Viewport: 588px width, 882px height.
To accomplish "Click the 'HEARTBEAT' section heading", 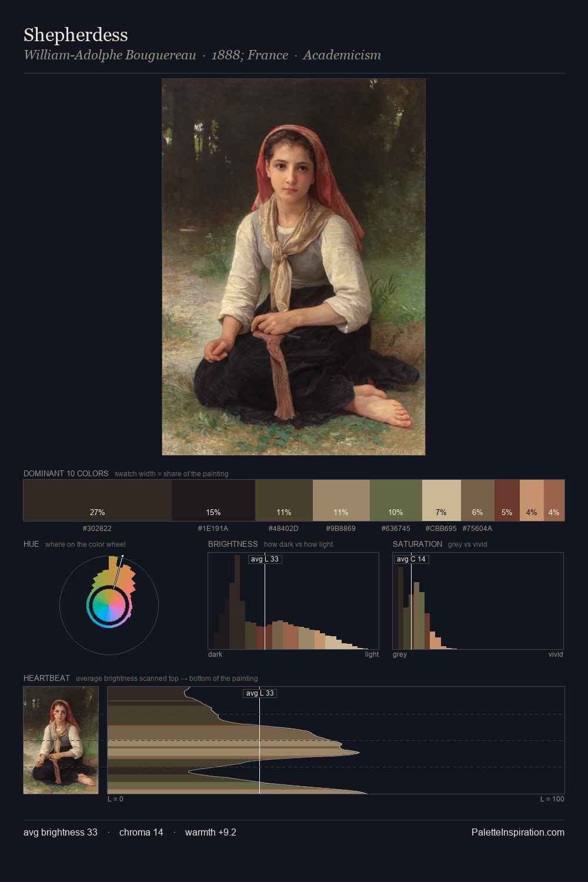I will (x=46, y=678).
